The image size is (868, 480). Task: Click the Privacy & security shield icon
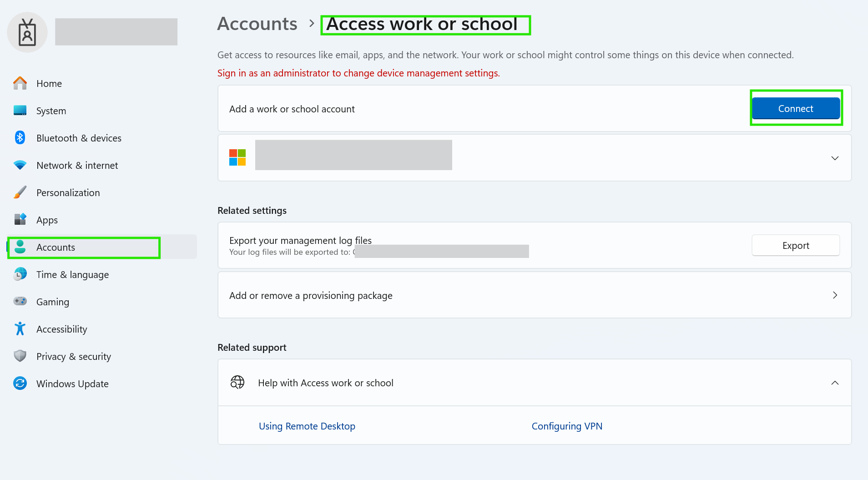pos(20,356)
